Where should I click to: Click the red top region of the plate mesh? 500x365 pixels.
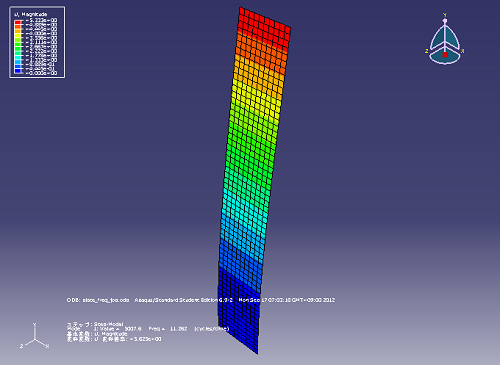264,27
